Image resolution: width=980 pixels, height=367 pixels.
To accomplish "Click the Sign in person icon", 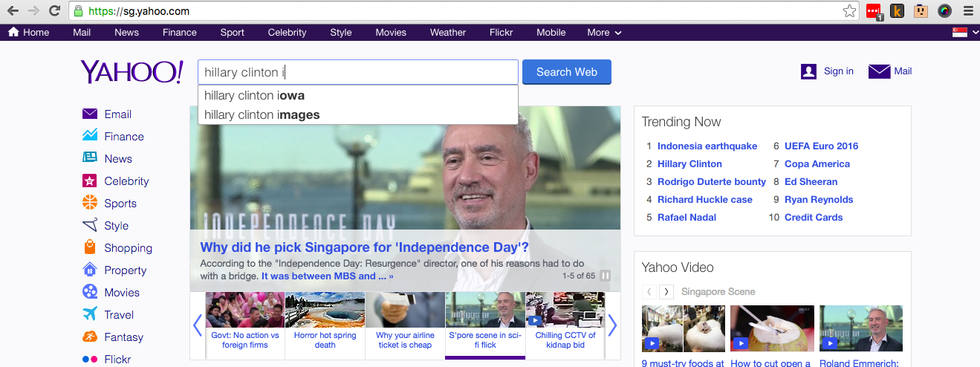I will pyautogui.click(x=809, y=71).
